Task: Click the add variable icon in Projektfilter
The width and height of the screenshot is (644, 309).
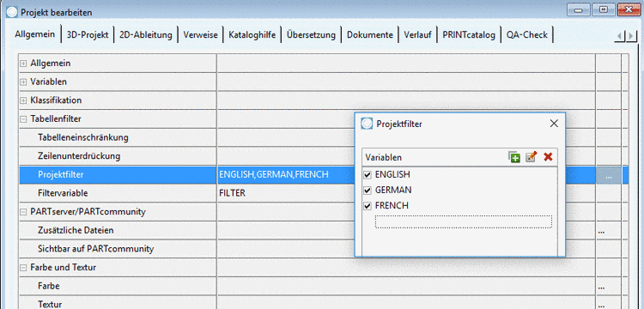Action: (514, 157)
